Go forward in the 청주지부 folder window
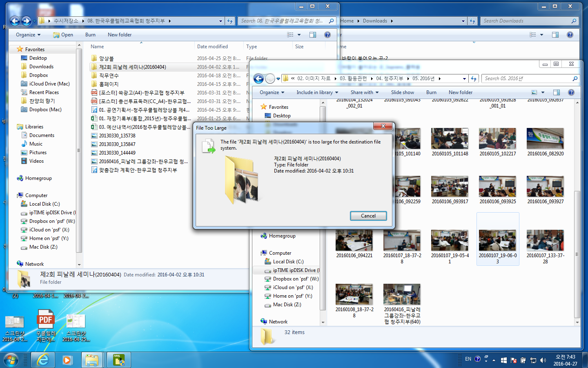Screen dimensions: 588x368 click(x=27, y=21)
